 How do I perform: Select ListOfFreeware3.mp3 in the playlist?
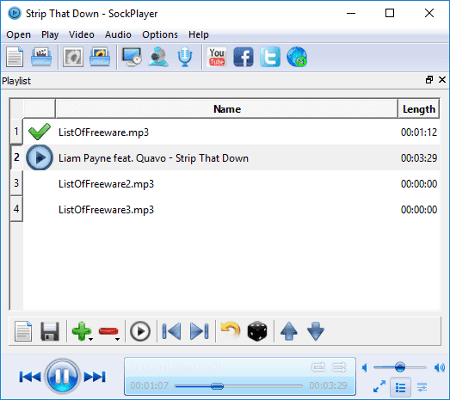tap(106, 210)
